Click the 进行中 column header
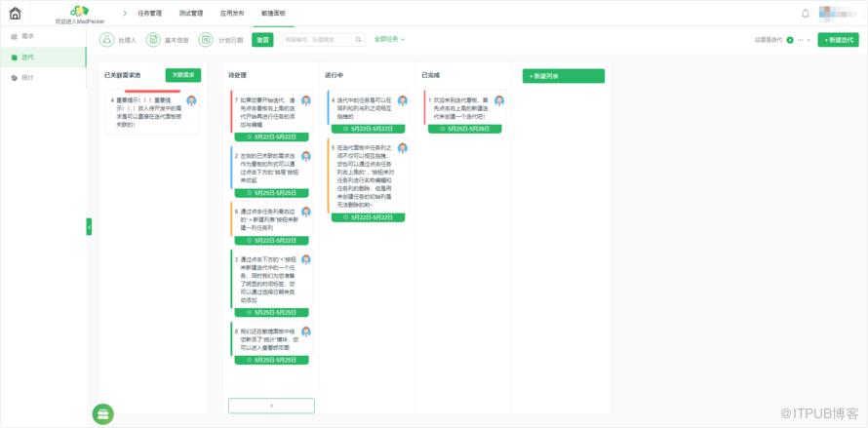Screen dimensions: 868x428 coord(335,75)
